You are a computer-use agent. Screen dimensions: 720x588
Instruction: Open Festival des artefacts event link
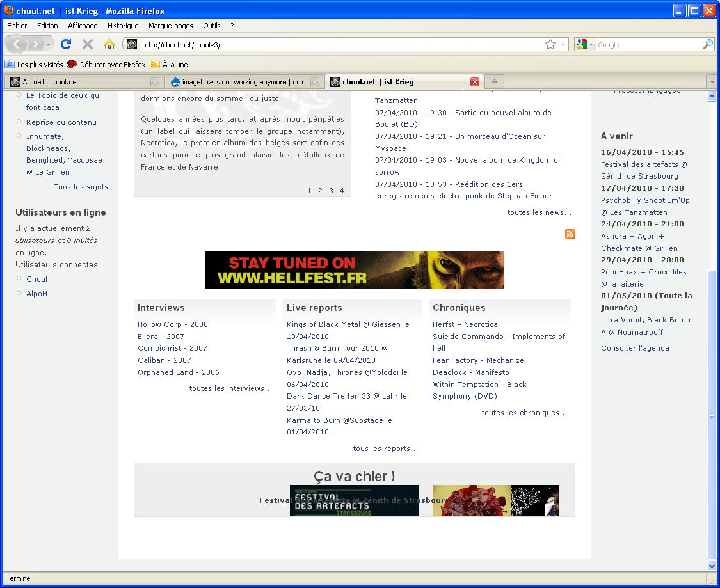tap(644, 170)
